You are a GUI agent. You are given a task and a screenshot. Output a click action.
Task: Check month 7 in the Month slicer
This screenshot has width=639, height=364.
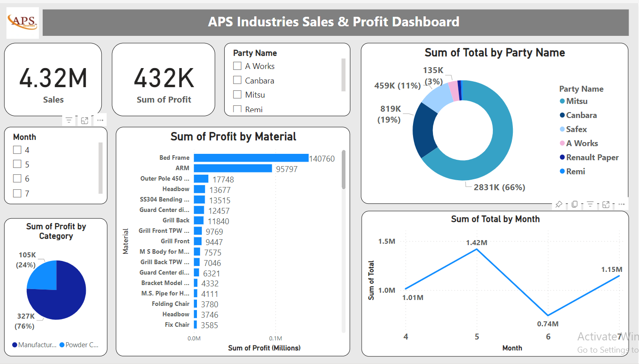coord(17,193)
